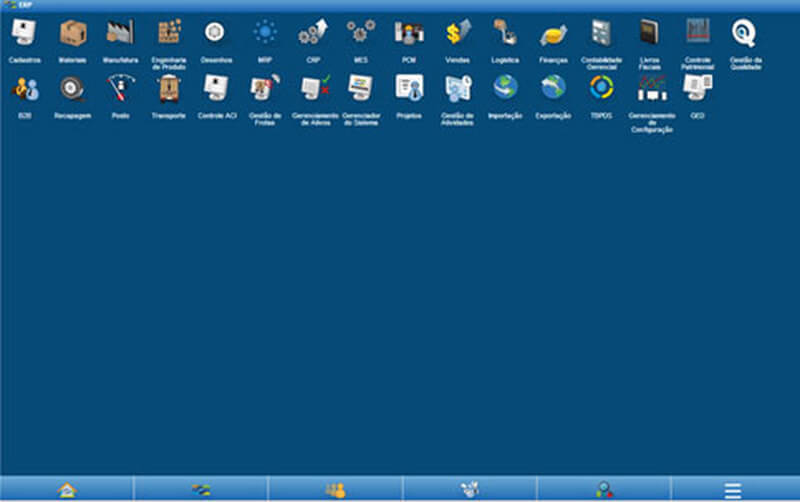Open the Recapagem tire icon
The width and height of the screenshot is (800, 502).
(x=72, y=89)
